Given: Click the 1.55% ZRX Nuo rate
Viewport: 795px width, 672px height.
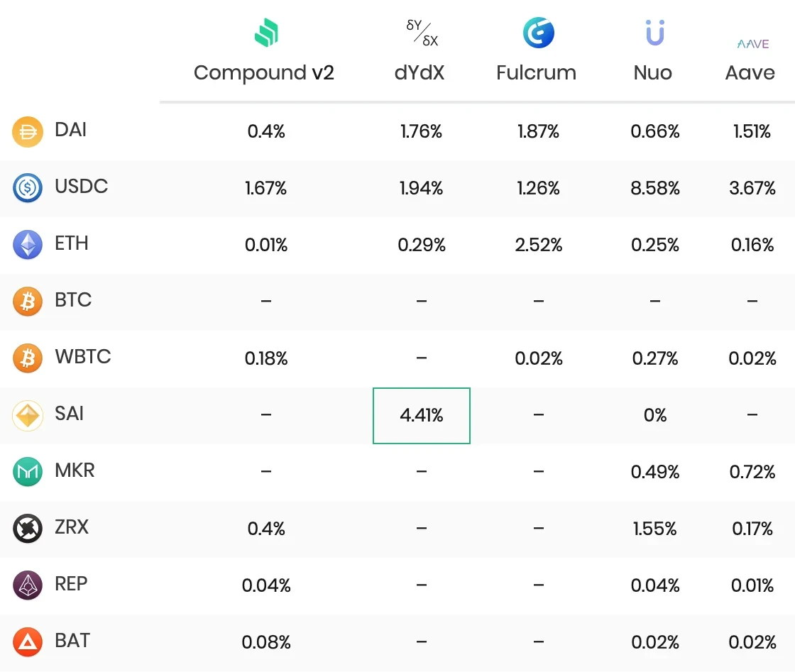Looking at the screenshot, I should (x=655, y=529).
